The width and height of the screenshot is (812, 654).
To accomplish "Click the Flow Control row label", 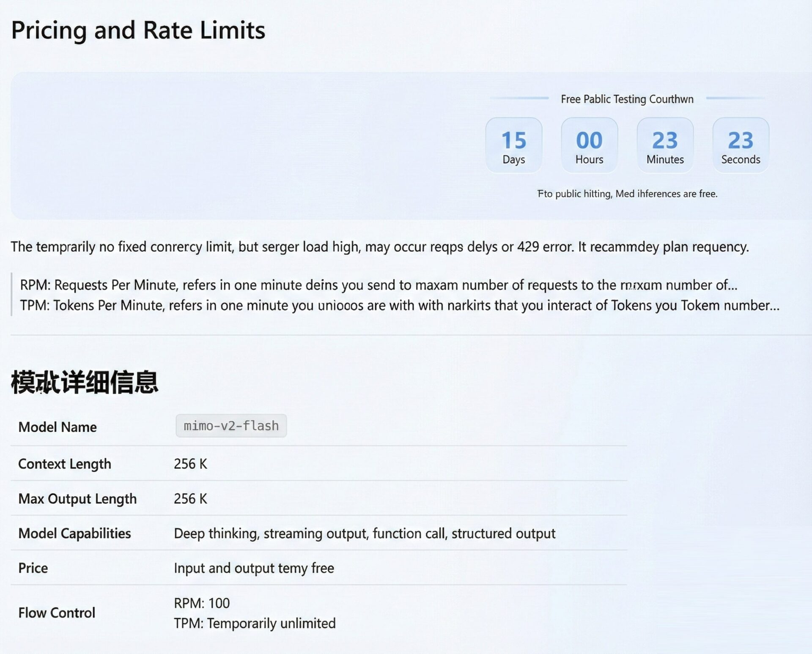I will click(57, 613).
